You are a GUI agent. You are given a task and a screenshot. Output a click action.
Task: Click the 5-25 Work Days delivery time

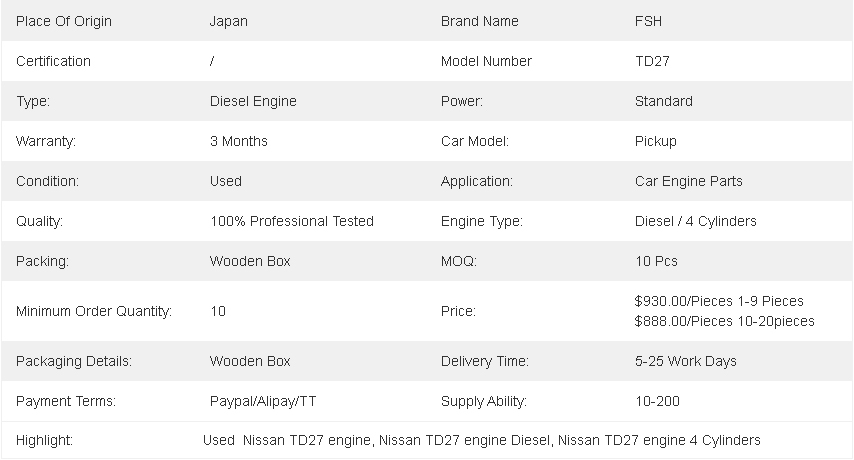click(x=685, y=361)
